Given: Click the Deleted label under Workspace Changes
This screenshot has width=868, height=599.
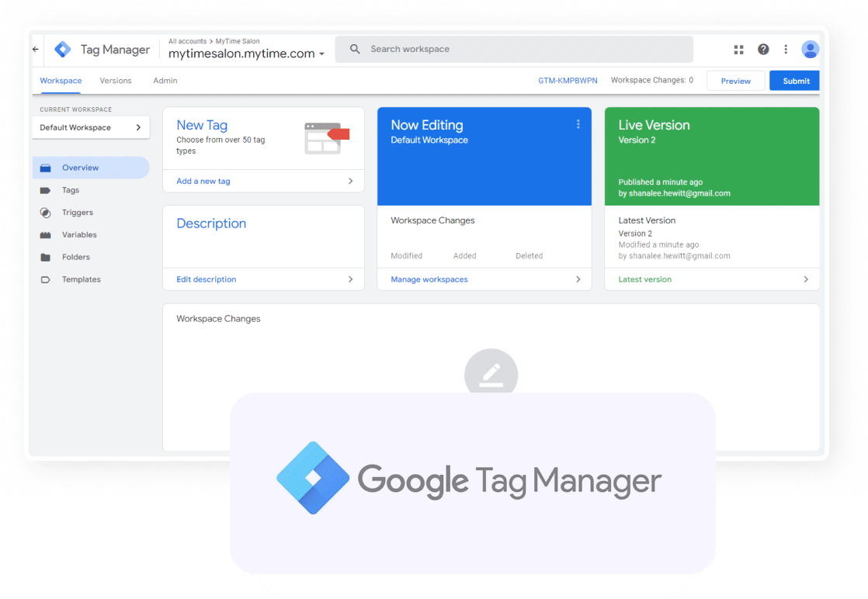Looking at the screenshot, I should pos(529,255).
